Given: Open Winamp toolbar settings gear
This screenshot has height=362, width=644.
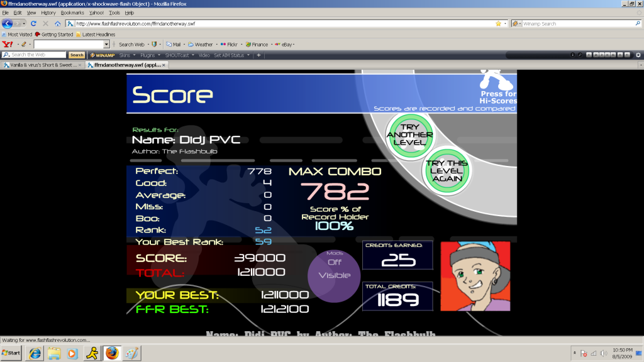Looking at the screenshot, I should 638,55.
